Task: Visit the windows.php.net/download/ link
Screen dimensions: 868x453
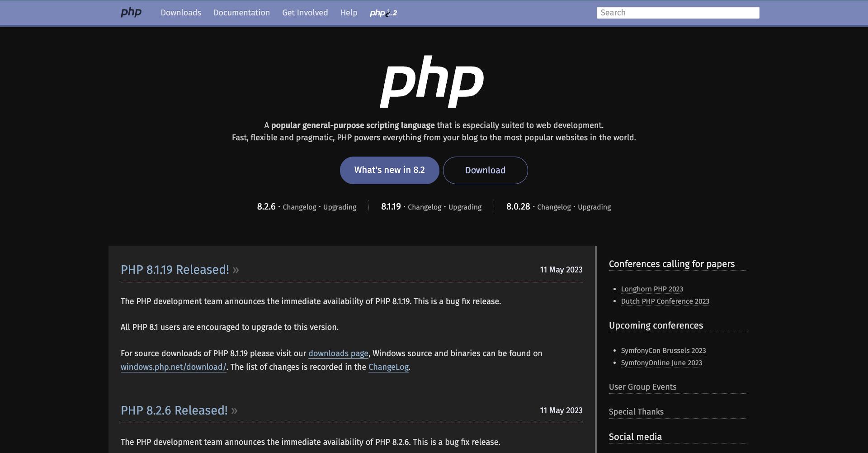Action: click(x=173, y=367)
